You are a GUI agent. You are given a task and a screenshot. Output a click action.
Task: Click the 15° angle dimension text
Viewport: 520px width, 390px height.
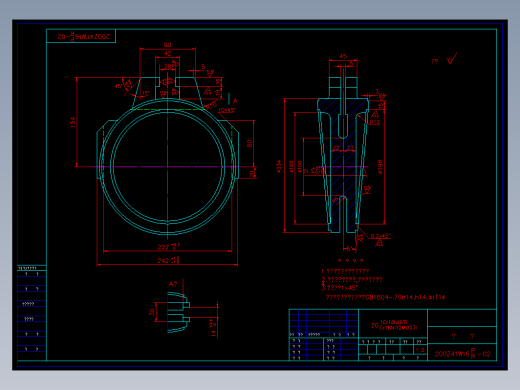tap(146, 94)
